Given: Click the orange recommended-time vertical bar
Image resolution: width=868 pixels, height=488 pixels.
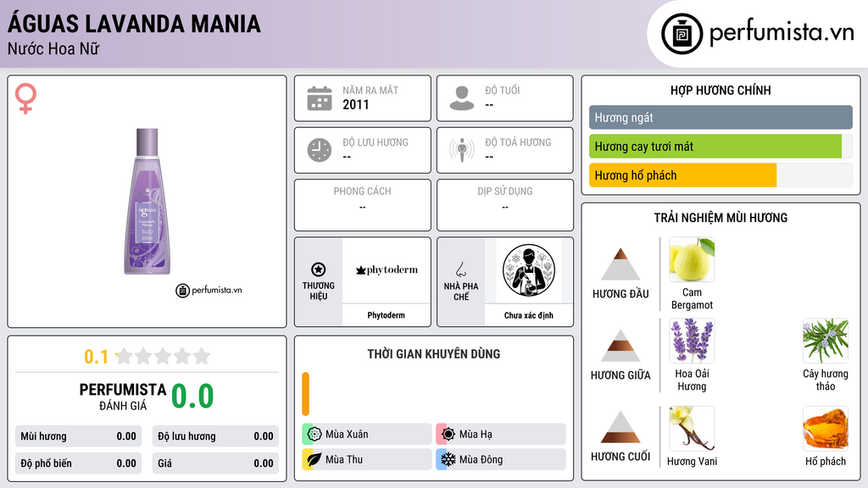Looking at the screenshot, I should [x=305, y=394].
